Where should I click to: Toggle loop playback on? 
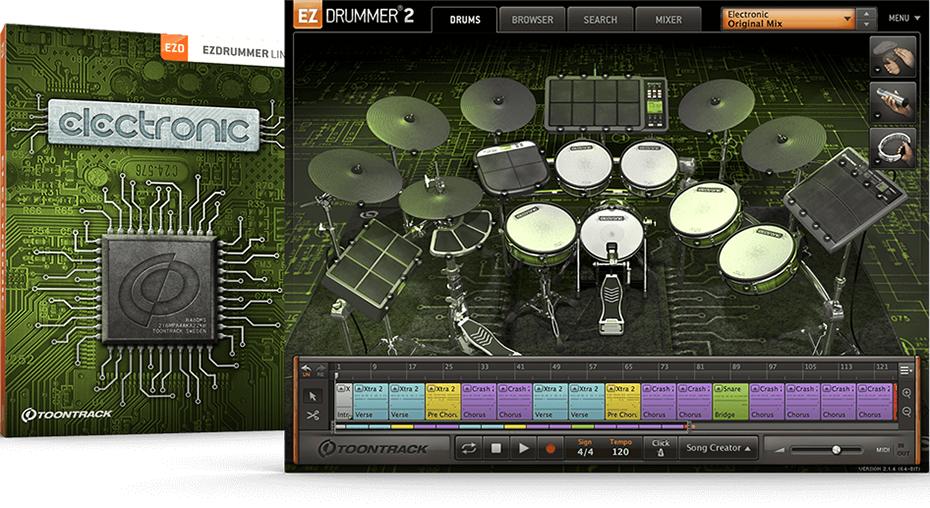(x=468, y=449)
